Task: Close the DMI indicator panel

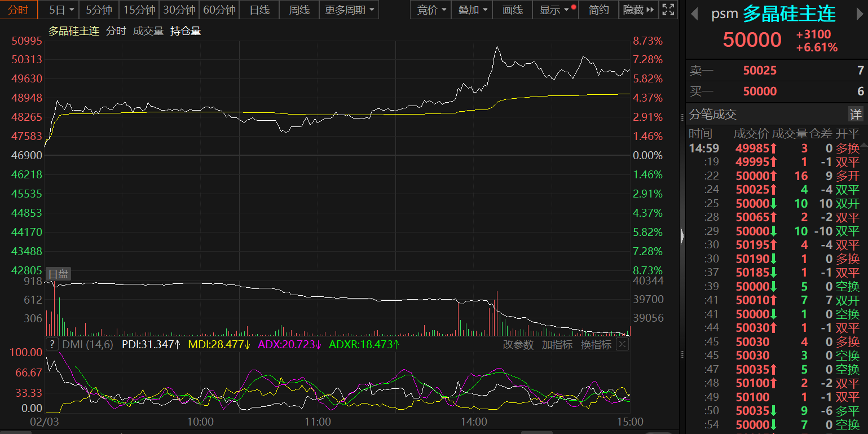Action: (623, 344)
